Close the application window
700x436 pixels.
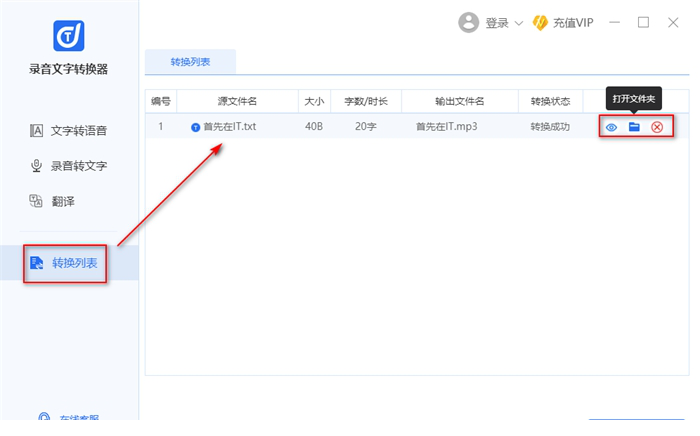point(673,22)
